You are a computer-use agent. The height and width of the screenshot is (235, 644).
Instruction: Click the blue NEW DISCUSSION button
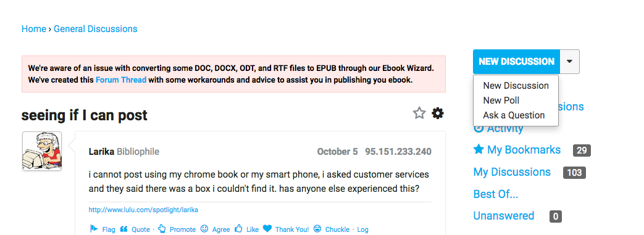click(516, 62)
